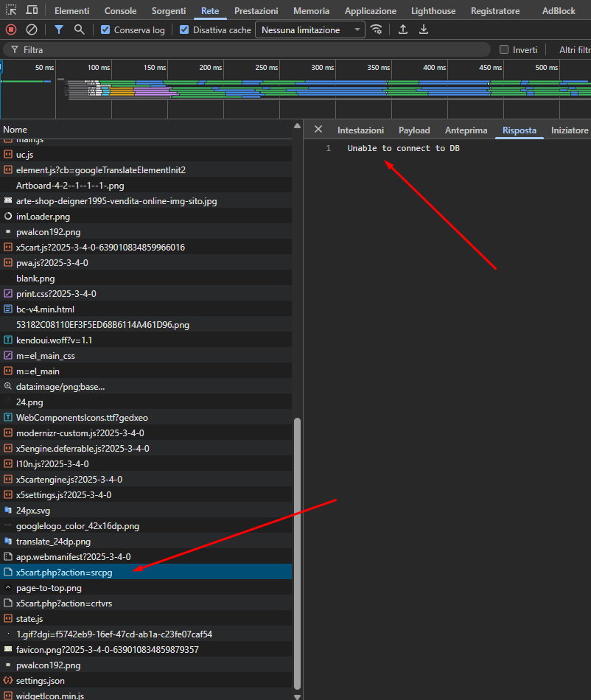
Task: Uncheck the Disattiva cache checkbox
Action: pyautogui.click(x=184, y=30)
